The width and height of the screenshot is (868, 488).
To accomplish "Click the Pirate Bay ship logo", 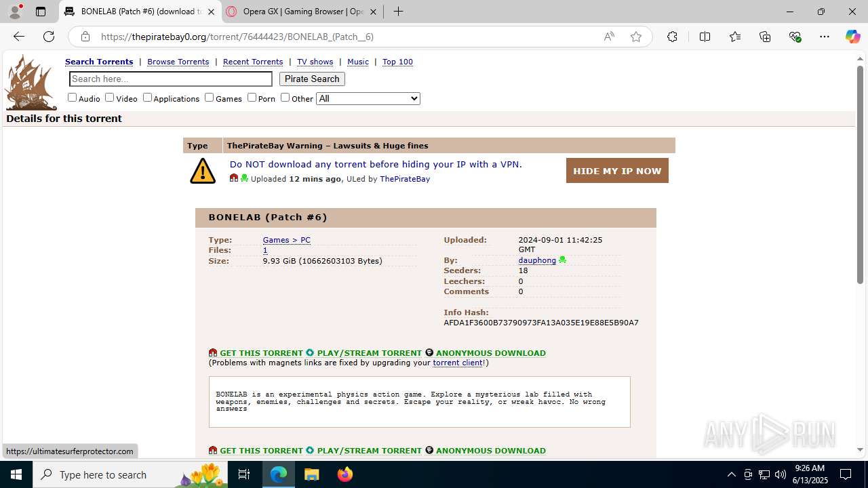I will [x=31, y=82].
